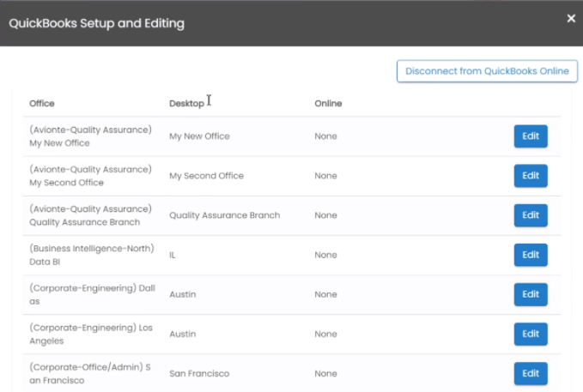Edit the Data BI row
The height and width of the screenshot is (392, 583).
[531, 255]
